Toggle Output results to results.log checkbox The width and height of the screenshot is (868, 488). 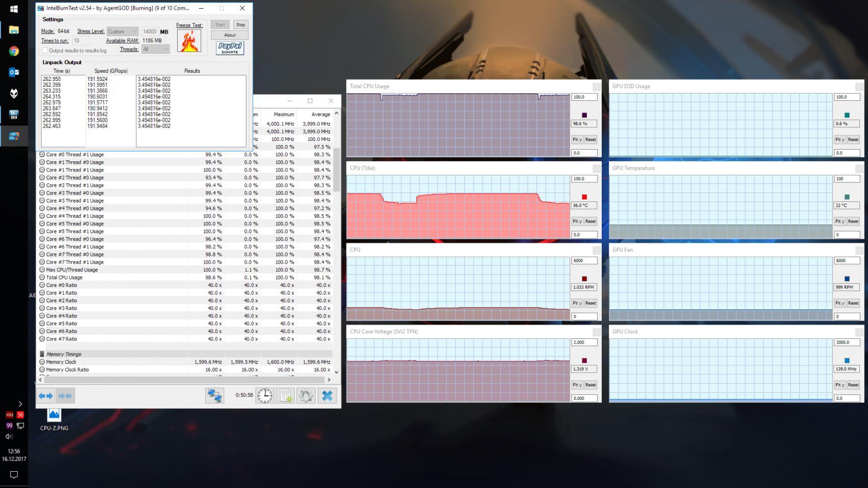coord(45,50)
